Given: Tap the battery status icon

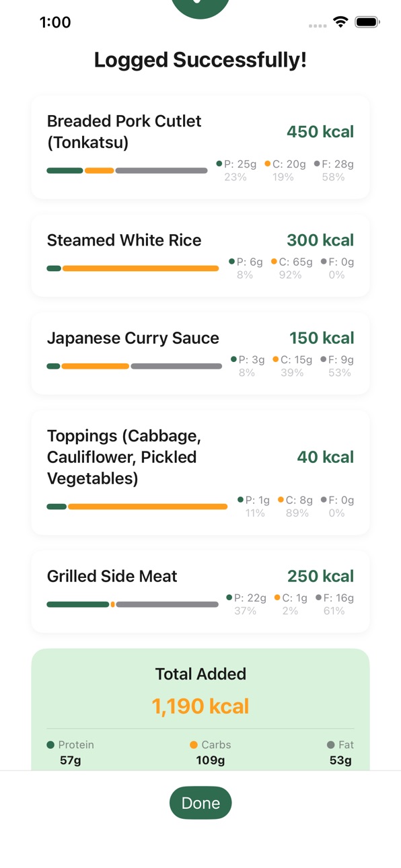Looking at the screenshot, I should coord(367,22).
